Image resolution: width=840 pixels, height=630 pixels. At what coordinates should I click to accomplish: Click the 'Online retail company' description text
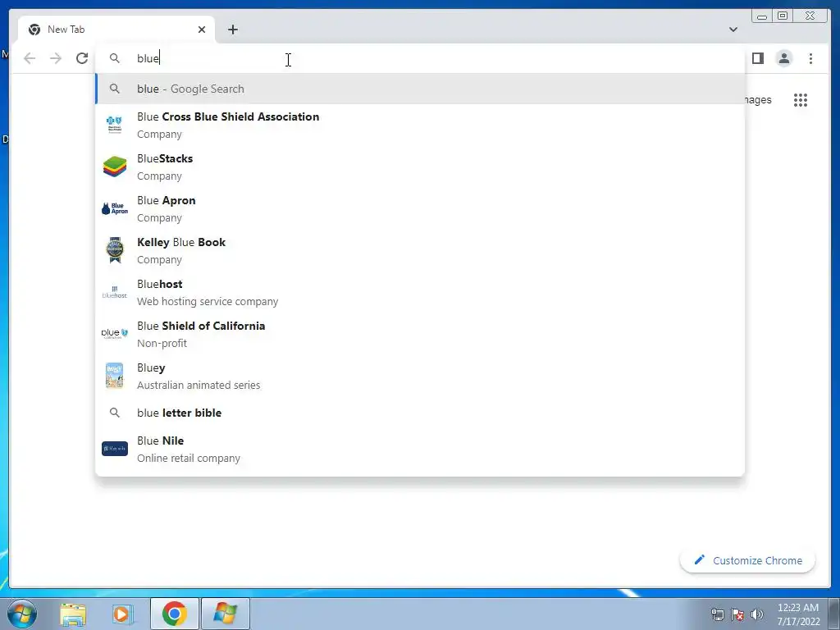[x=189, y=458]
